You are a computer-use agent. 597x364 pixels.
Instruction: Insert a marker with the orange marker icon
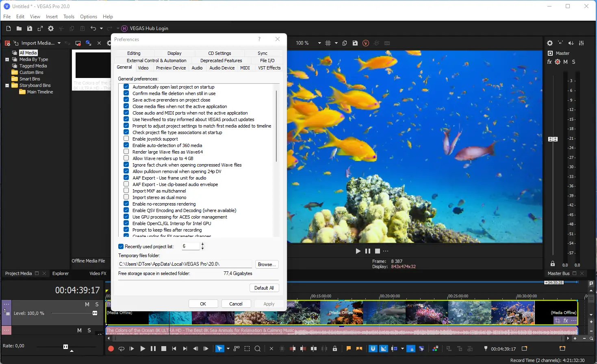click(349, 349)
